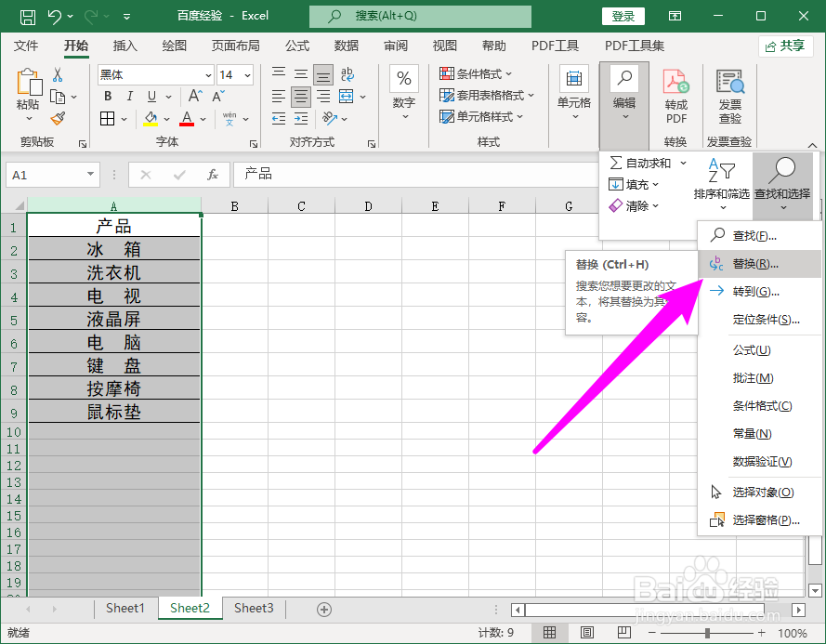This screenshot has width=826, height=644.
Task: Open the 单元格样式 dropdown
Action: coord(481,116)
